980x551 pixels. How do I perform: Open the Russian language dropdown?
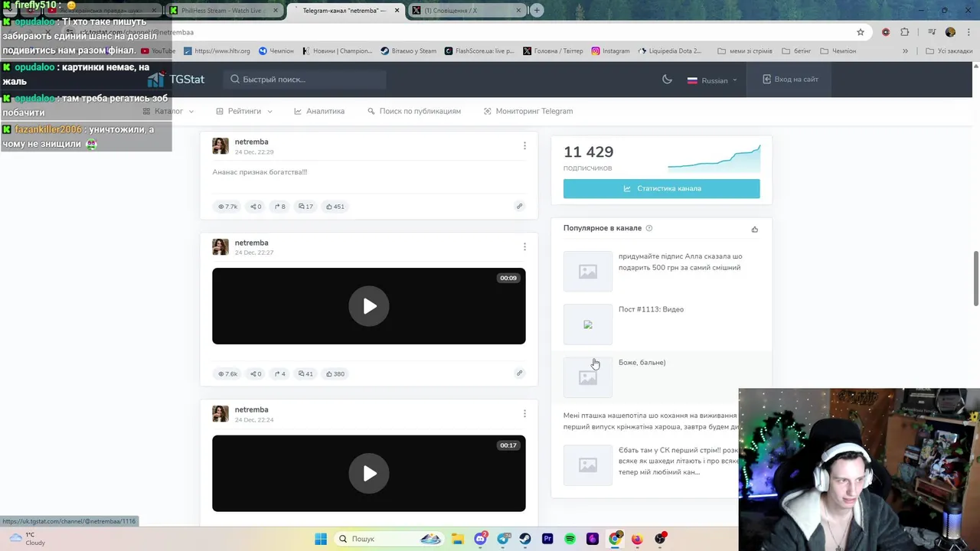pos(712,80)
